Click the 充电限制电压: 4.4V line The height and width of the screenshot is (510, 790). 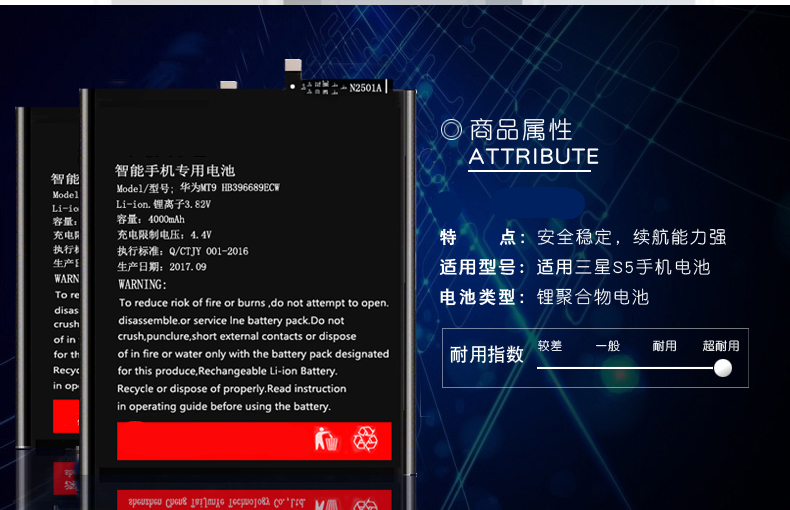pos(164,235)
